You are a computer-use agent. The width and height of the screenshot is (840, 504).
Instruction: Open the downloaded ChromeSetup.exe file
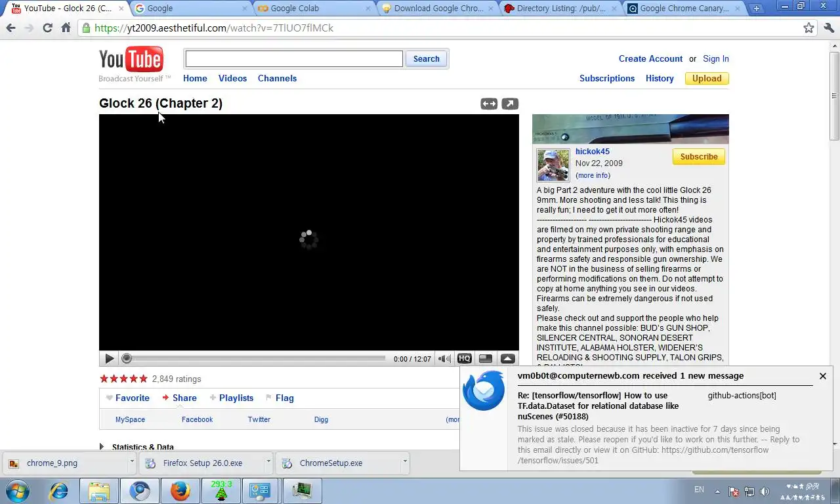(x=331, y=463)
